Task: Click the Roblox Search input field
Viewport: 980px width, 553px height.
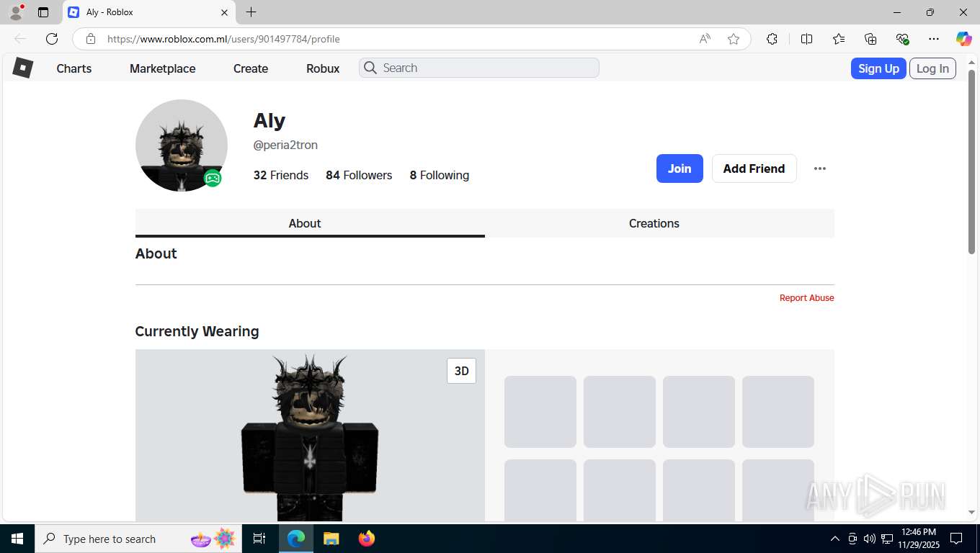Action: (479, 68)
